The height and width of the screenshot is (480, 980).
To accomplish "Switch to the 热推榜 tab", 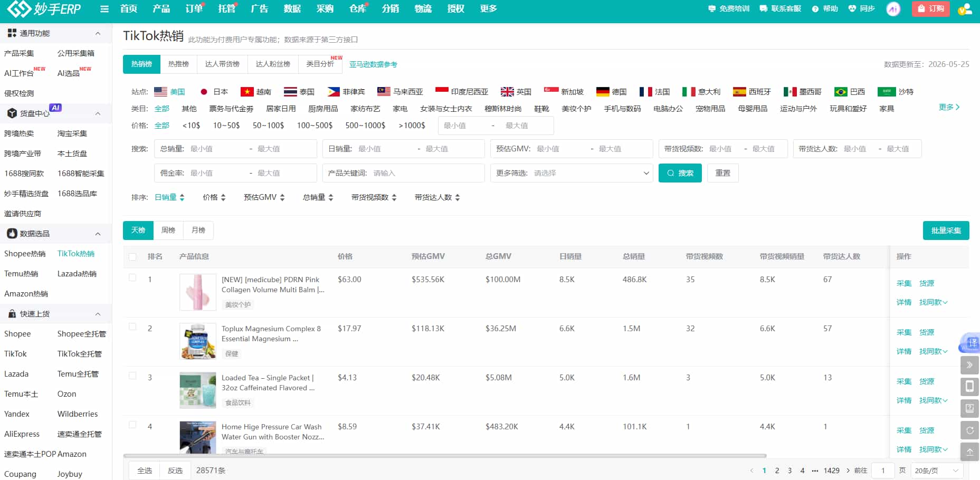I will pos(178,64).
